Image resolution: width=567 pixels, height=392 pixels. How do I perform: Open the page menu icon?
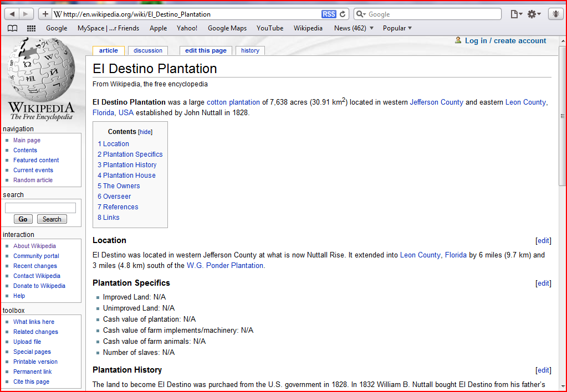516,14
